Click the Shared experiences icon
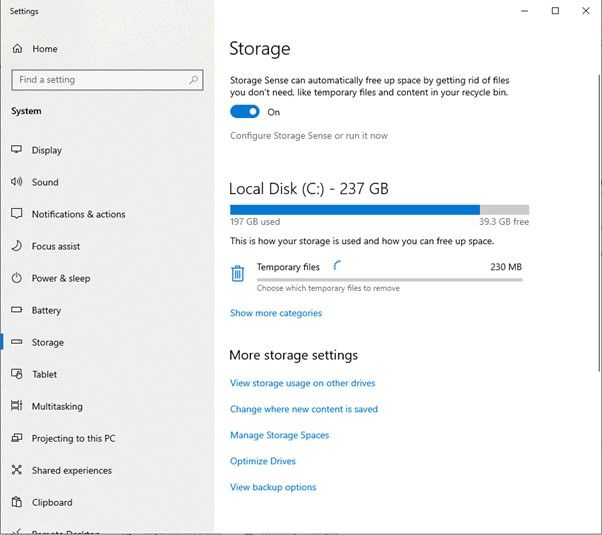 pyautogui.click(x=17, y=470)
